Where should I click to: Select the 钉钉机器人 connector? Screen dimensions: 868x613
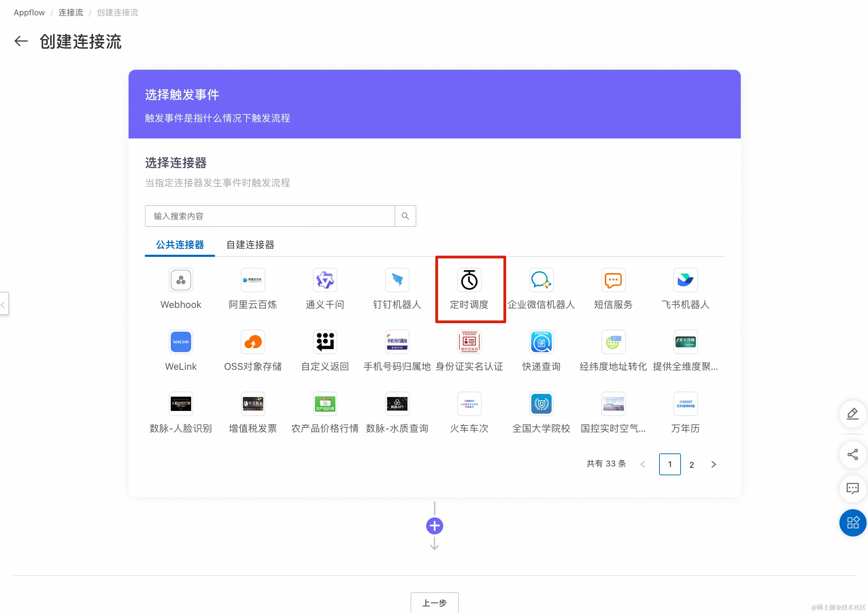[397, 280]
